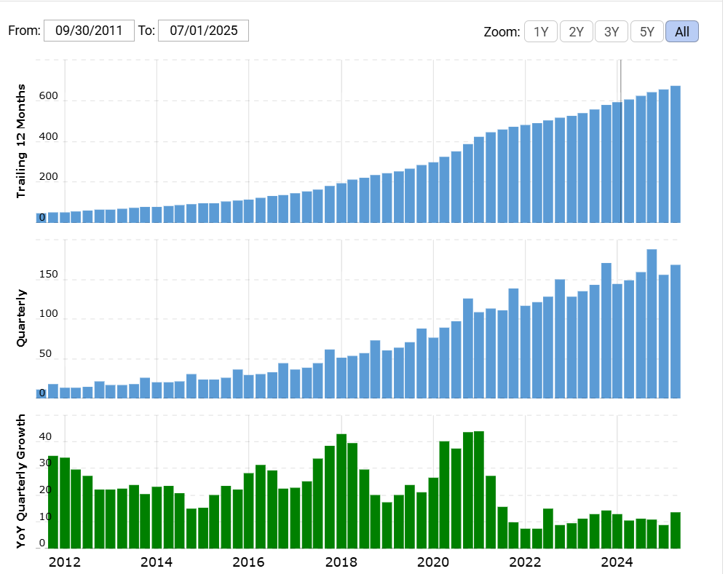Select the 2Y zoom button
The height and width of the screenshot is (574, 728).
[x=576, y=31]
